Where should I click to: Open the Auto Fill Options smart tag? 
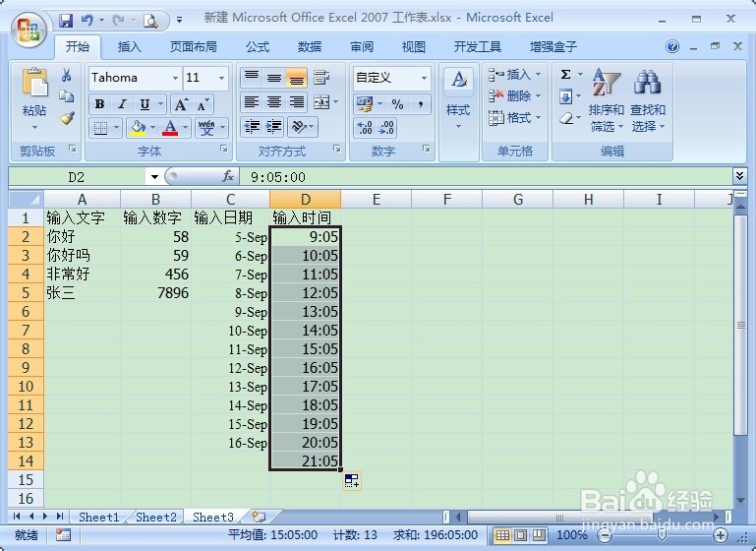click(x=352, y=480)
